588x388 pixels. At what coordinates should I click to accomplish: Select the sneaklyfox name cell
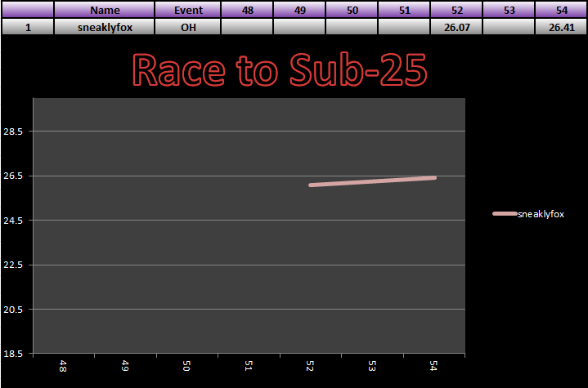coord(104,27)
